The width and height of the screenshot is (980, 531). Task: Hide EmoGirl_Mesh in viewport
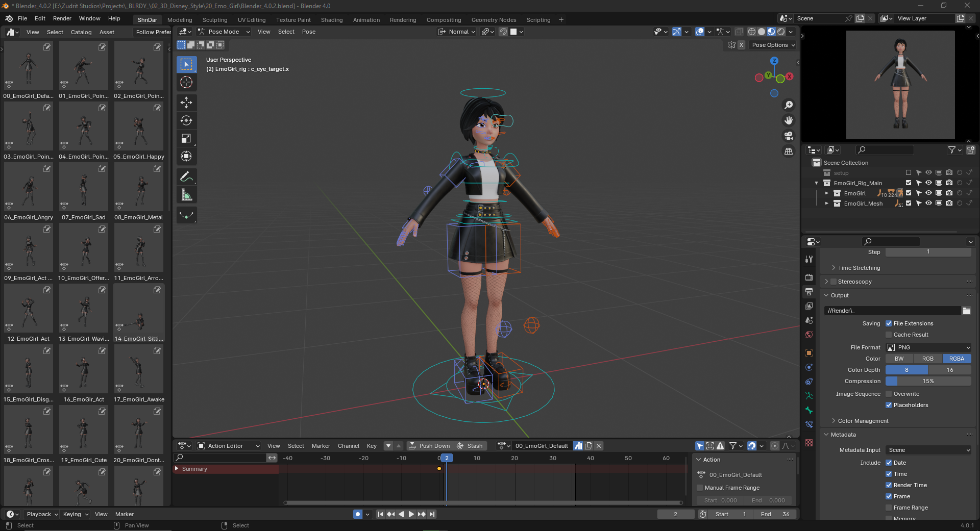[928, 203]
